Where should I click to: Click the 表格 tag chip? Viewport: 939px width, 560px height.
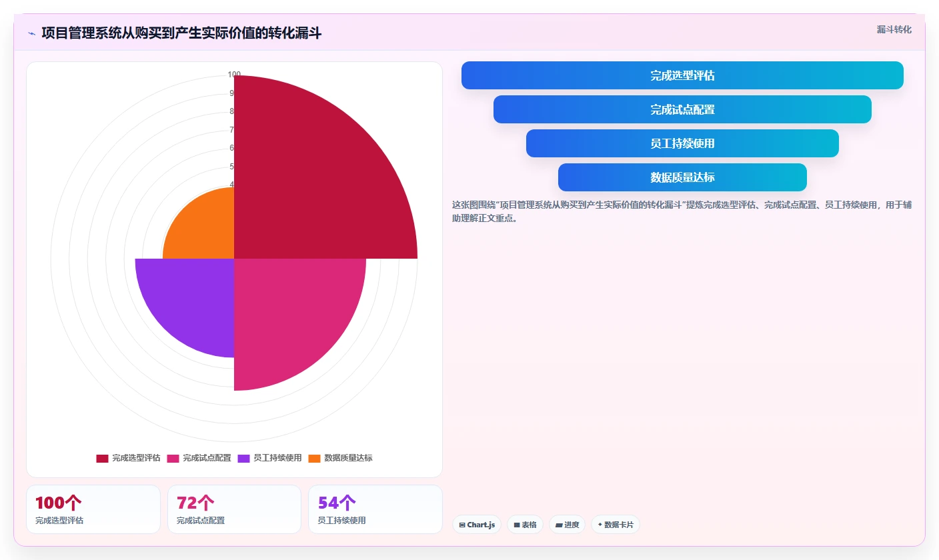526,525
